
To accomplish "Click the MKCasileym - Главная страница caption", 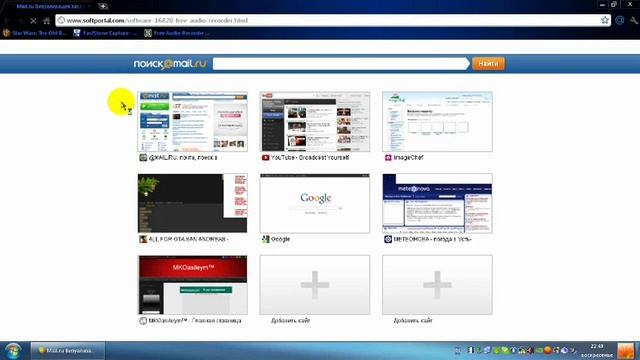I will [195, 321].
